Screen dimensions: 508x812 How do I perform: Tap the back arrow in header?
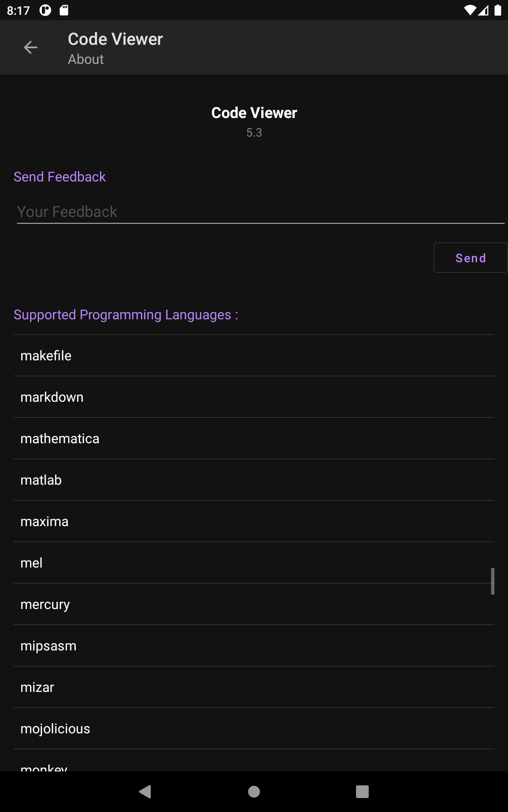point(30,47)
